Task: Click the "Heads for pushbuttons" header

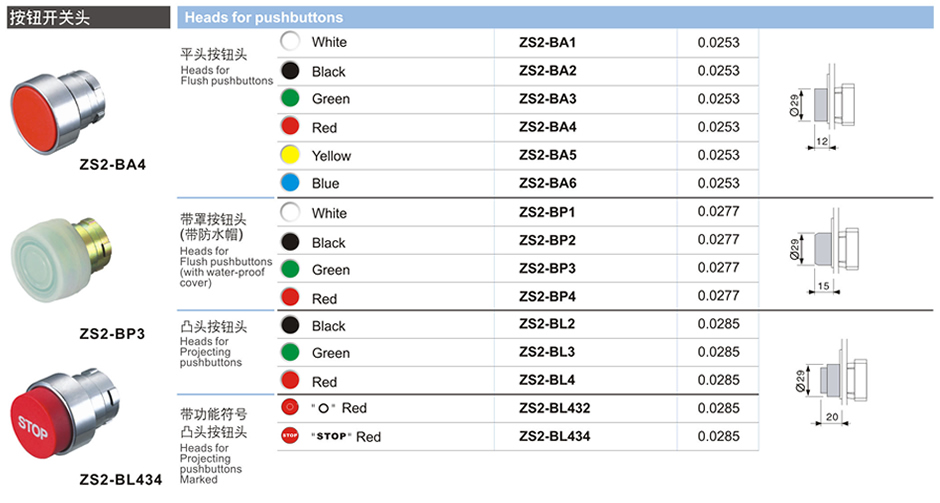Action: [x=264, y=17]
